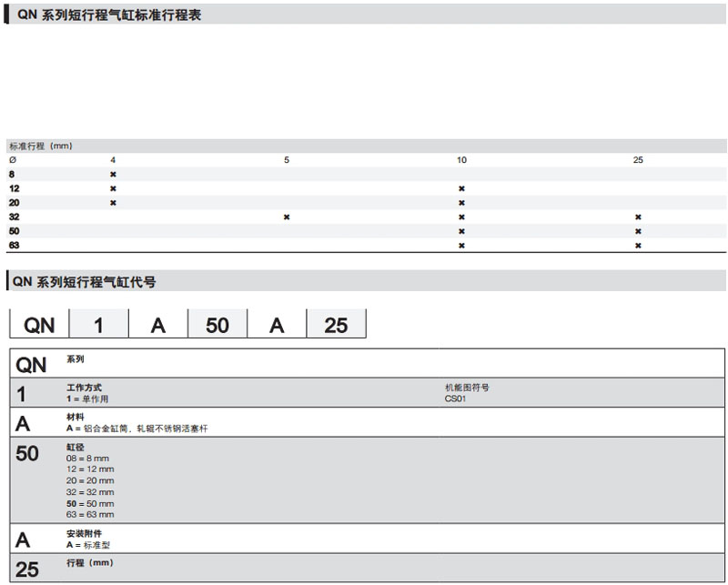Select the '63 = 63 mm' bore option
This screenshot has width=728, height=585.
pyautogui.click(x=90, y=514)
